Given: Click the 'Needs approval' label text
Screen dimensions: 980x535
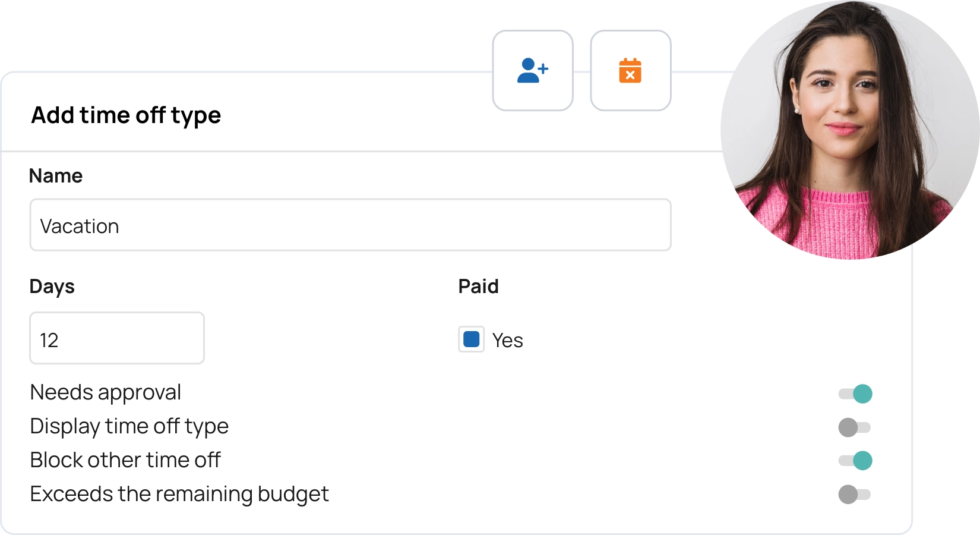Looking at the screenshot, I should [x=106, y=392].
